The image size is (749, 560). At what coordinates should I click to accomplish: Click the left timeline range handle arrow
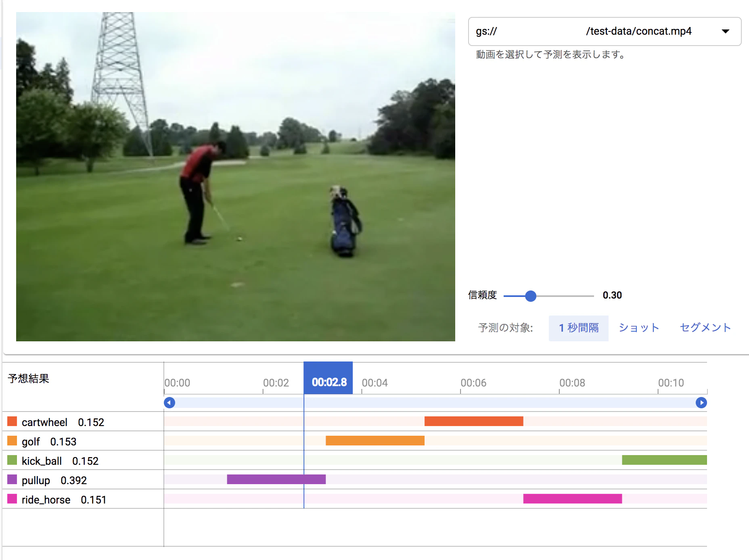(x=169, y=403)
